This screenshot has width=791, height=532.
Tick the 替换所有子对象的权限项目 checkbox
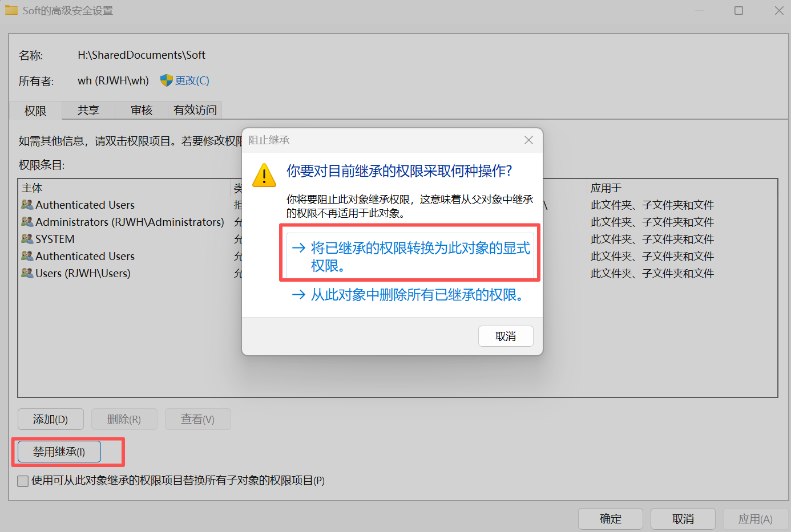[23, 481]
